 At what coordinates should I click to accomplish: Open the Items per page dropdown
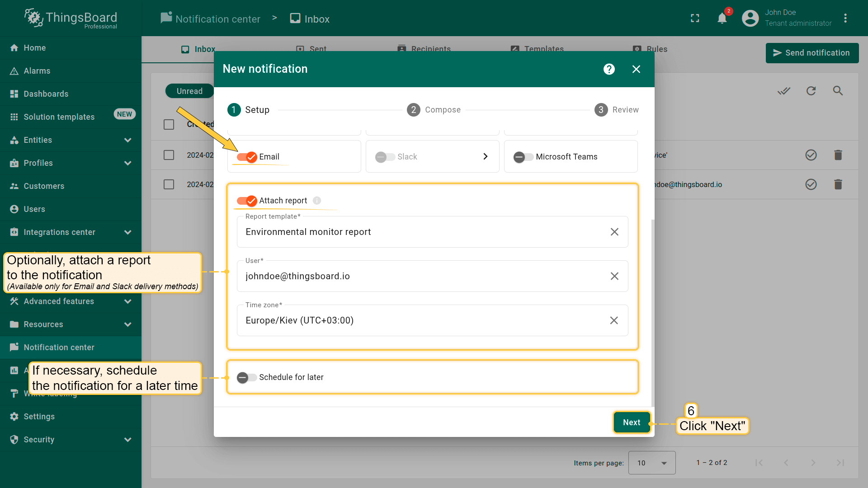pyautogui.click(x=651, y=463)
